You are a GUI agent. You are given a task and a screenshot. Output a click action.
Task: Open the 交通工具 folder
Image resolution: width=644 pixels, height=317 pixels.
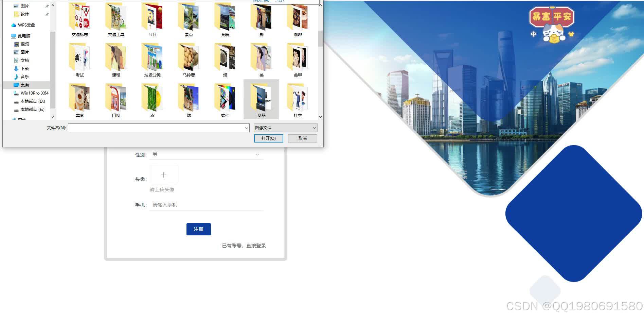116,19
